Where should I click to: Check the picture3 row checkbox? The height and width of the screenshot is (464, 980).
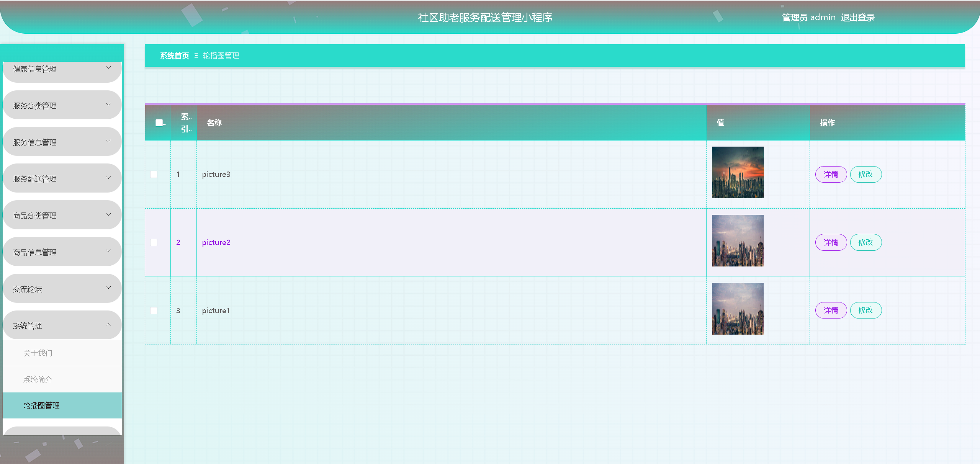pos(154,175)
